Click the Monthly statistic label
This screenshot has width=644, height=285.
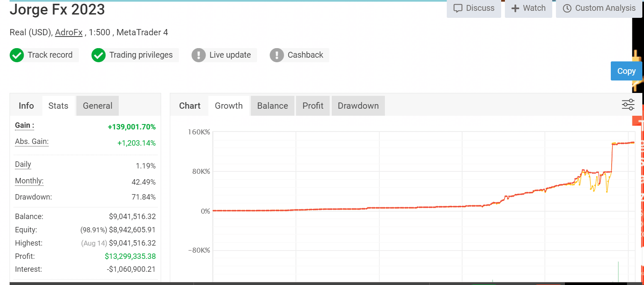coord(29,181)
